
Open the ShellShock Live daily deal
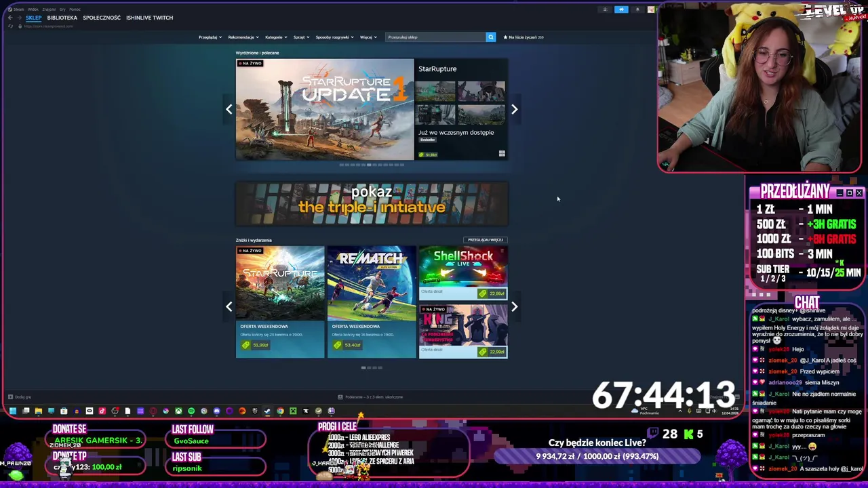click(463, 273)
